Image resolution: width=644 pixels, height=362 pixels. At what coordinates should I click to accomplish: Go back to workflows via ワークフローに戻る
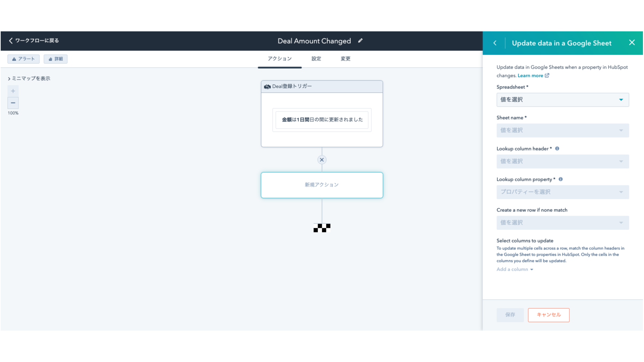(x=34, y=41)
